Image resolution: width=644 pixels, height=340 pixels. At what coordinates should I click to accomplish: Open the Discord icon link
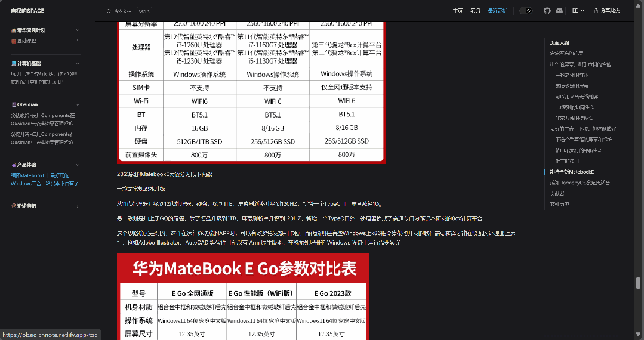tap(559, 11)
